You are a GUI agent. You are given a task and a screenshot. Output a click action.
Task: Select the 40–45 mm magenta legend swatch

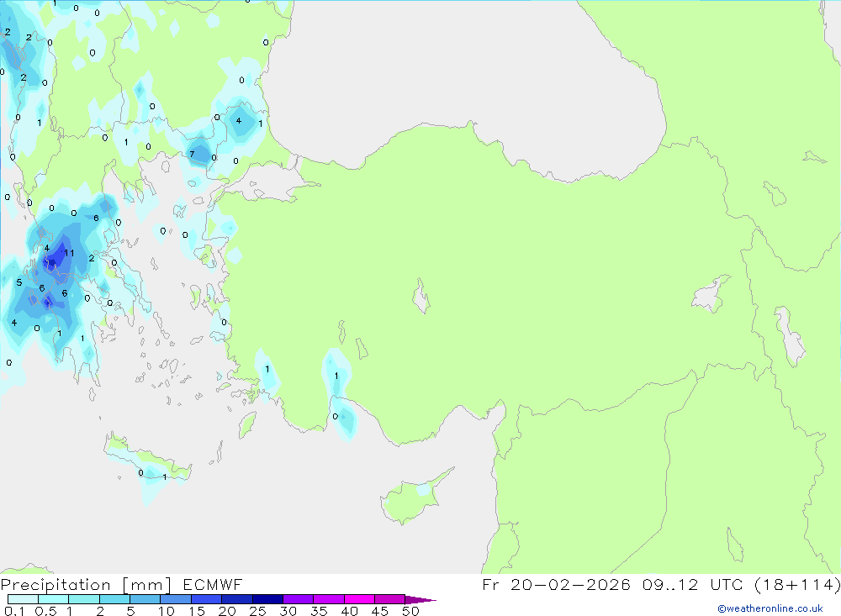pyautogui.click(x=359, y=599)
